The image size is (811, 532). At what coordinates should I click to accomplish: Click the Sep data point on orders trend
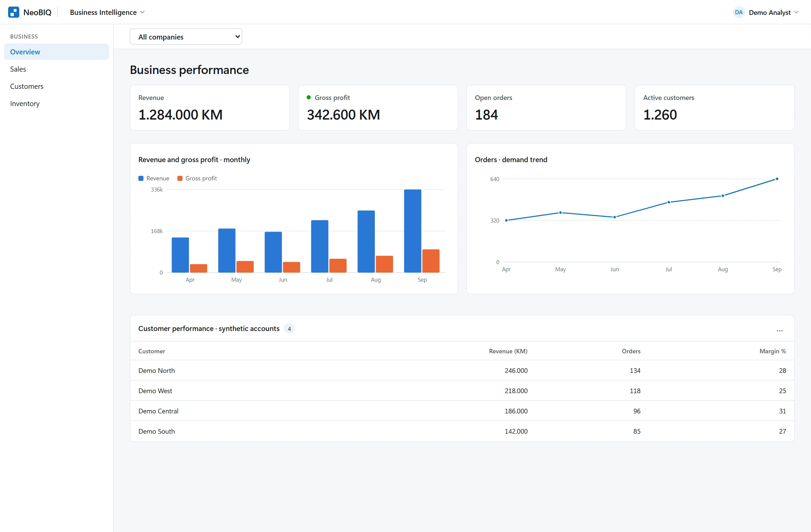777,179
